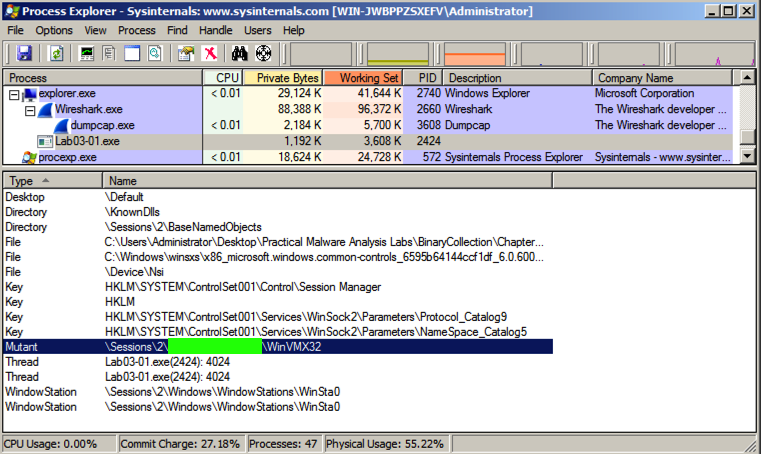Viewport: 761px width, 454px height.
Task: Click the binoculars Find Handle icon
Action: tap(239, 53)
